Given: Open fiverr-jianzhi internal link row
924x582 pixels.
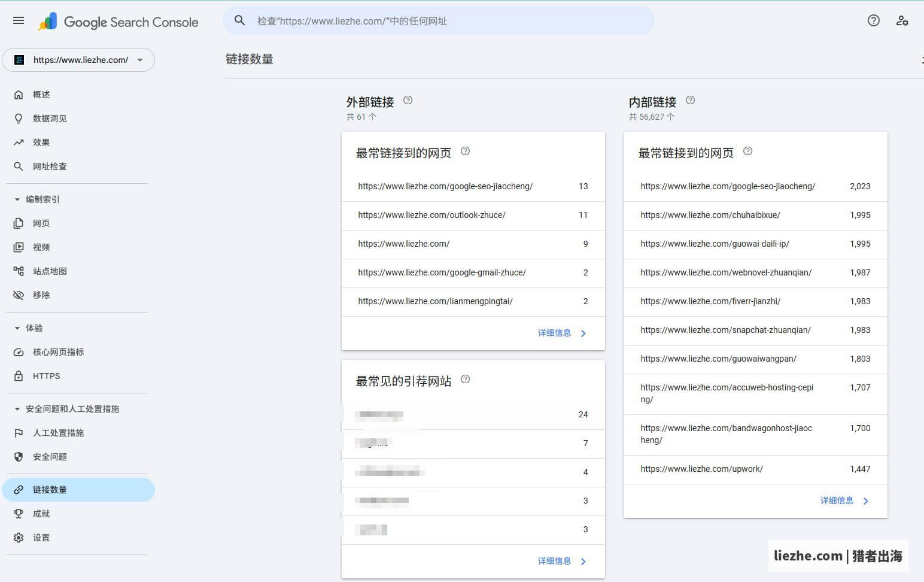Looking at the screenshot, I should (x=756, y=302).
